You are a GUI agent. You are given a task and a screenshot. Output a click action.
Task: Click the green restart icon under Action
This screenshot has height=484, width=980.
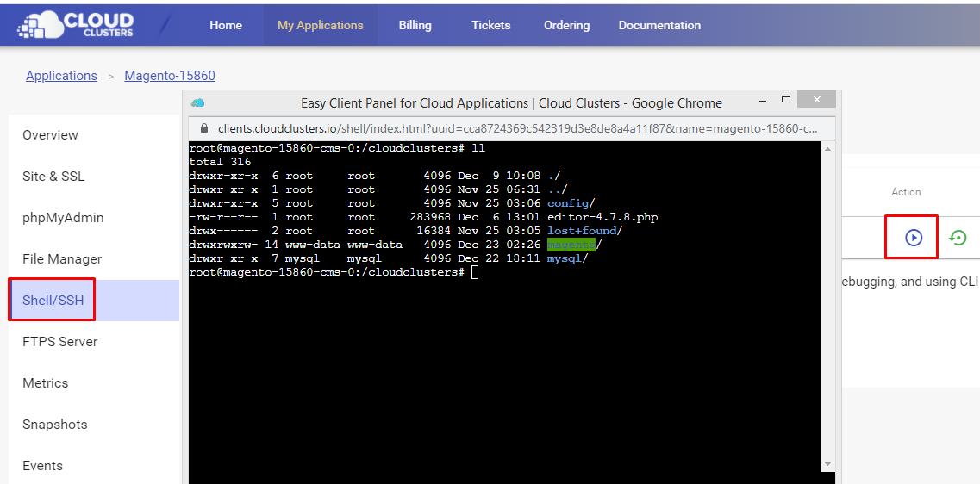(x=958, y=238)
